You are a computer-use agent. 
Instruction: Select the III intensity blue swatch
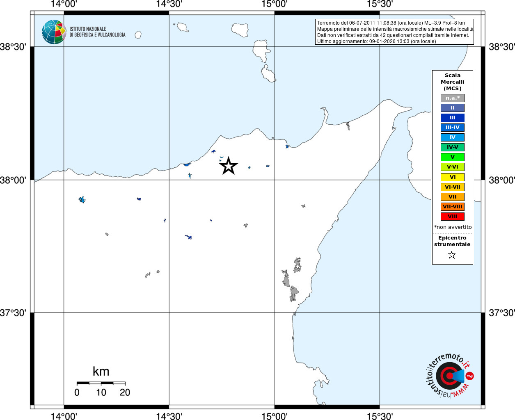pyautogui.click(x=453, y=118)
